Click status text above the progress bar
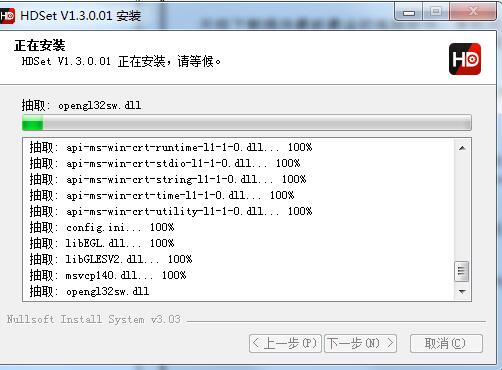The height and width of the screenshot is (370, 502). pyautogui.click(x=81, y=105)
